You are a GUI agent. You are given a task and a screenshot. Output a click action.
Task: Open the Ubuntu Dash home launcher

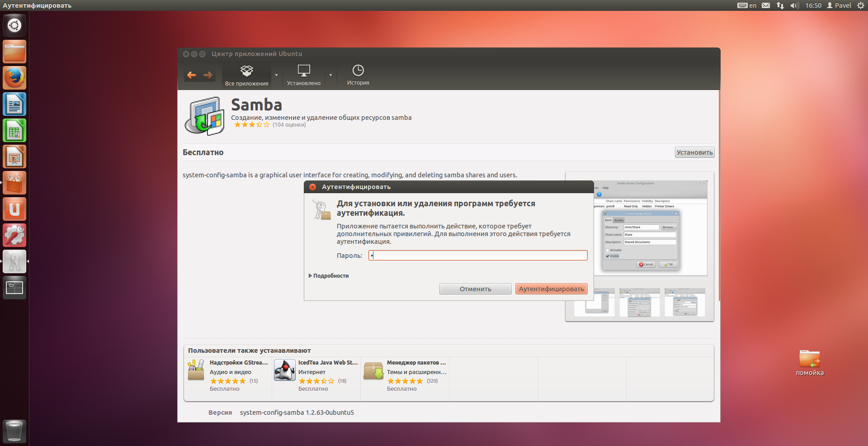click(14, 25)
